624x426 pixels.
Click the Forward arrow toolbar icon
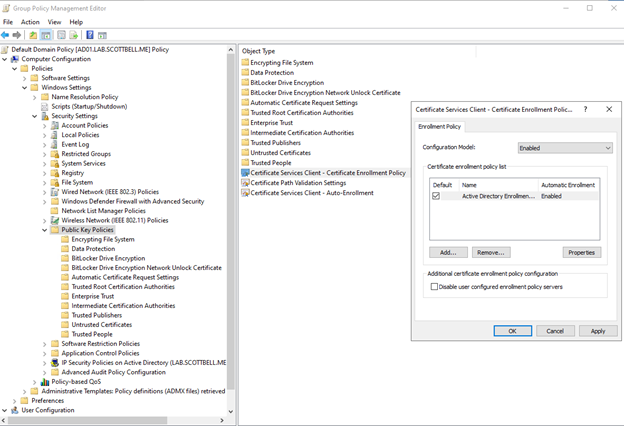(x=17, y=35)
